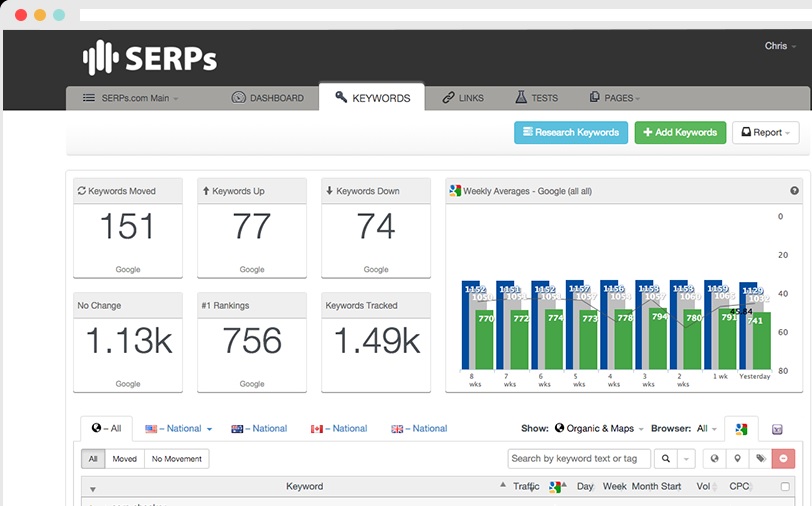Click the Research Keywords button
Image resolution: width=812 pixels, height=506 pixels.
coord(571,133)
